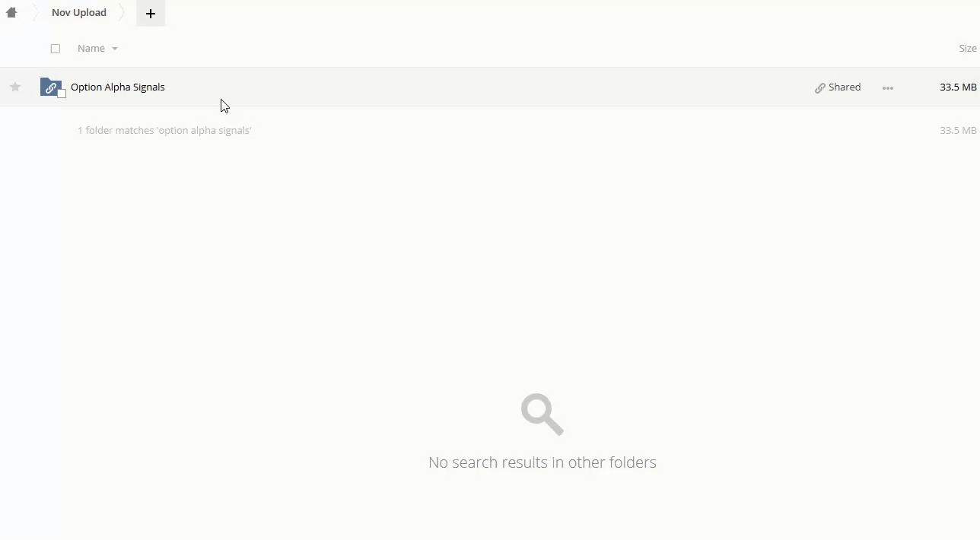Favorite Option Alpha Signals with the star
The height and width of the screenshot is (540, 980).
coord(15,87)
